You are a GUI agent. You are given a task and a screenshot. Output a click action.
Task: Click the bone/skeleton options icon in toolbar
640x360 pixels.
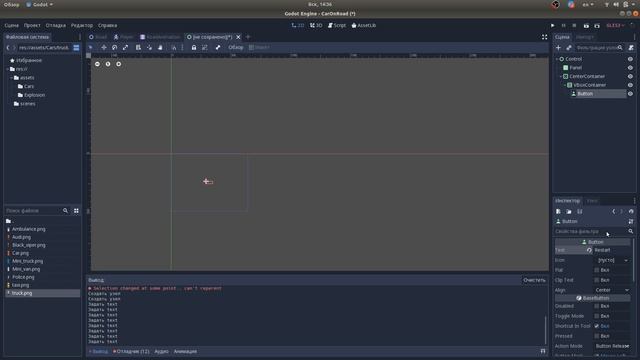point(218,47)
